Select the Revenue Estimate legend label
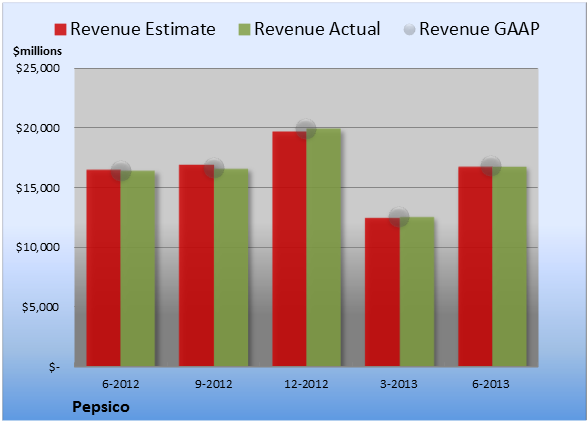Image resolution: width=588 pixels, height=422 pixels. (x=143, y=29)
